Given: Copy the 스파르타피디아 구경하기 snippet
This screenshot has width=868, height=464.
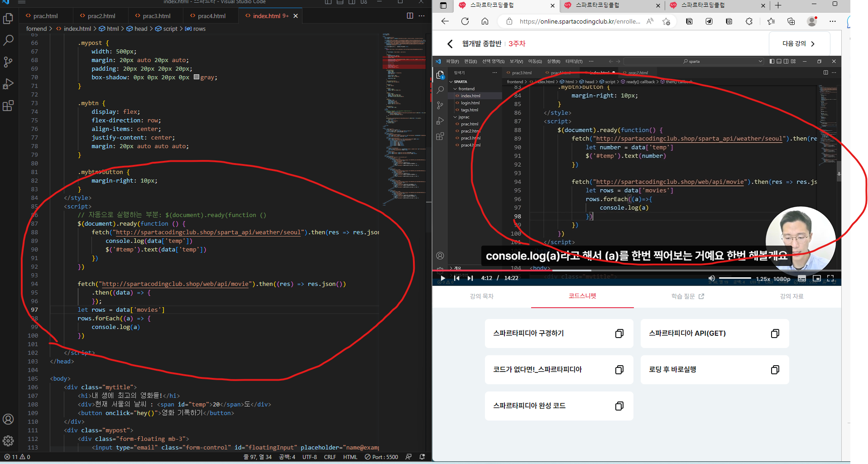Looking at the screenshot, I should (619, 333).
